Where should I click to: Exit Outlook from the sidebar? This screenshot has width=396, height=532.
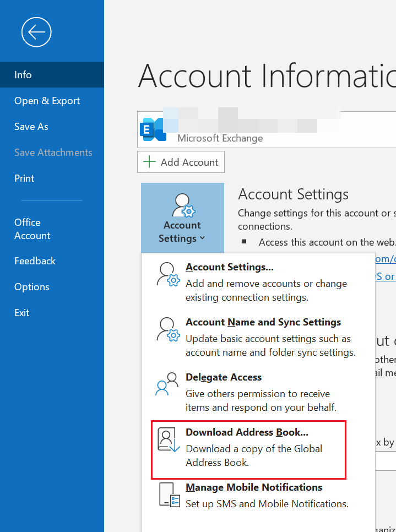click(21, 312)
